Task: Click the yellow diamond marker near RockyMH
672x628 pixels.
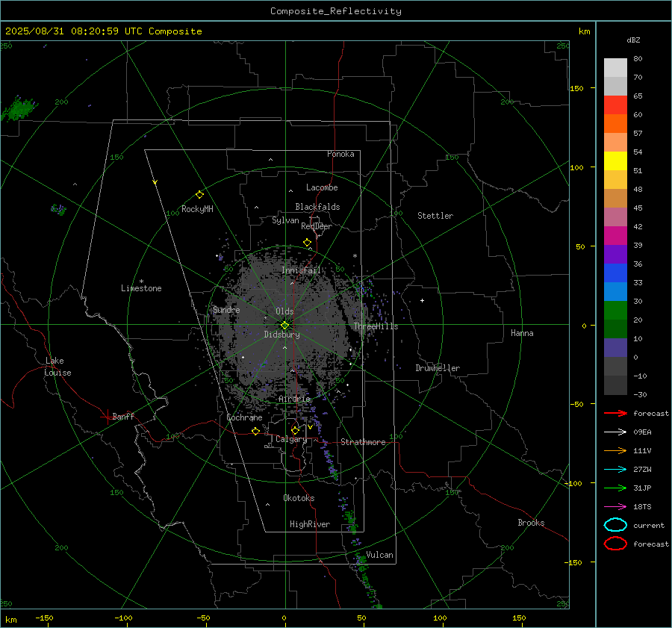Action: [199, 195]
